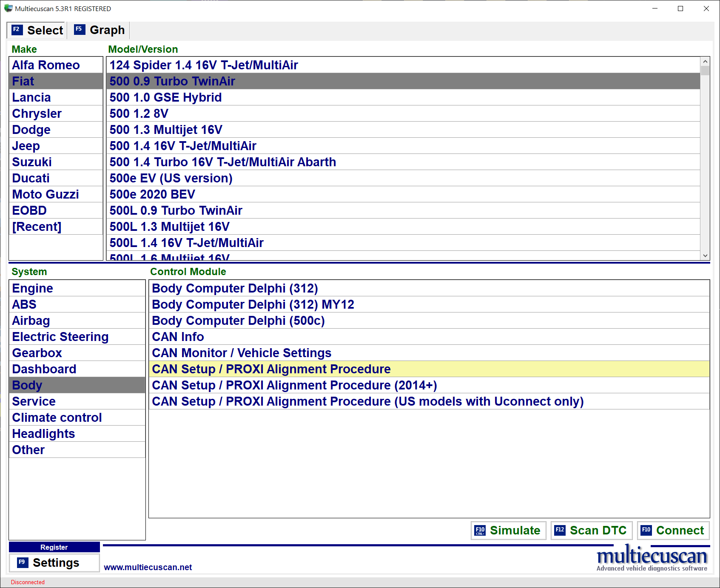Click model list scrollbar down arrow

click(x=705, y=256)
